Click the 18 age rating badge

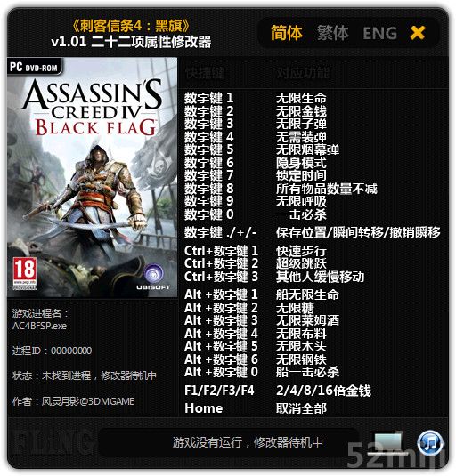25,273
